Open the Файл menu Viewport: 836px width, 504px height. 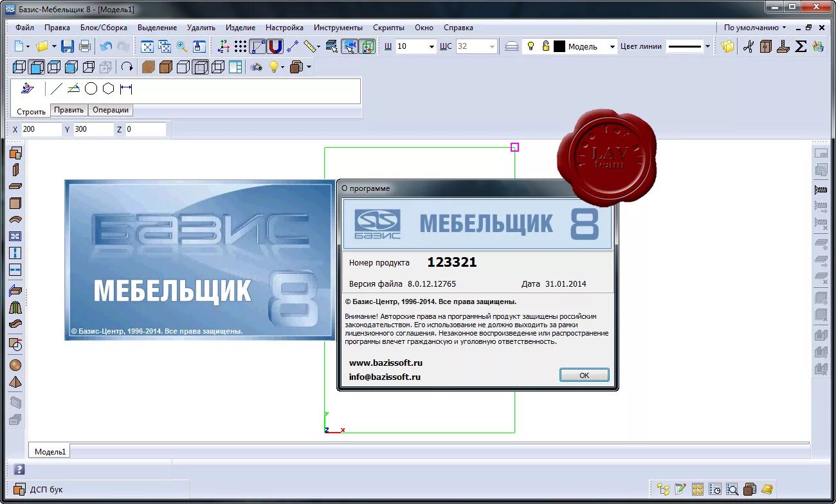pyautogui.click(x=24, y=28)
